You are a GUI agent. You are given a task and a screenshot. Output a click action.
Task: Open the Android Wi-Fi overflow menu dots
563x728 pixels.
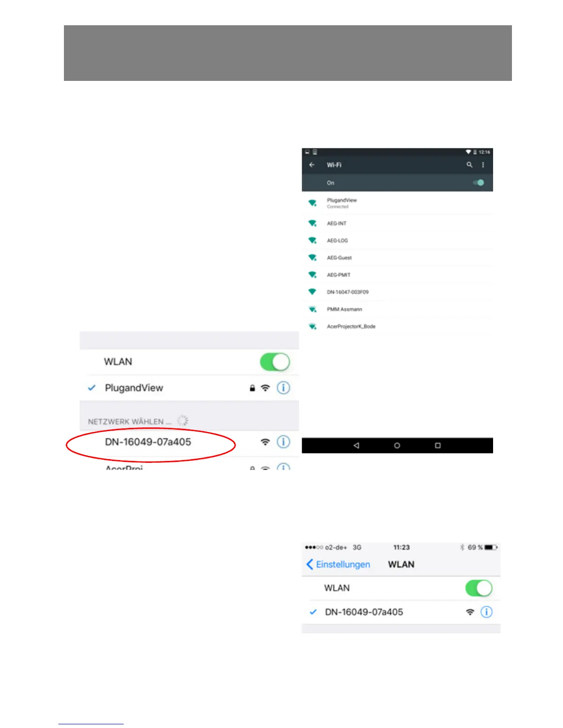click(x=483, y=165)
